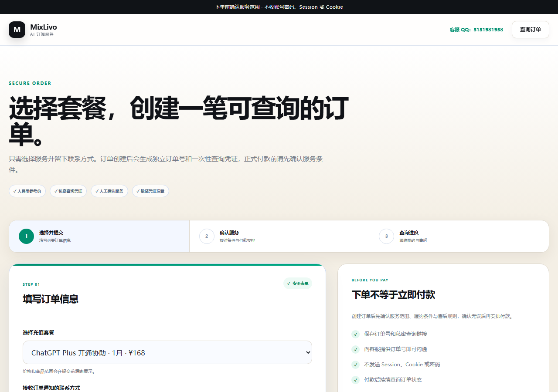
Task: Click check icon beside 不发送 Session、Cookie 或密码
Action: point(355,365)
